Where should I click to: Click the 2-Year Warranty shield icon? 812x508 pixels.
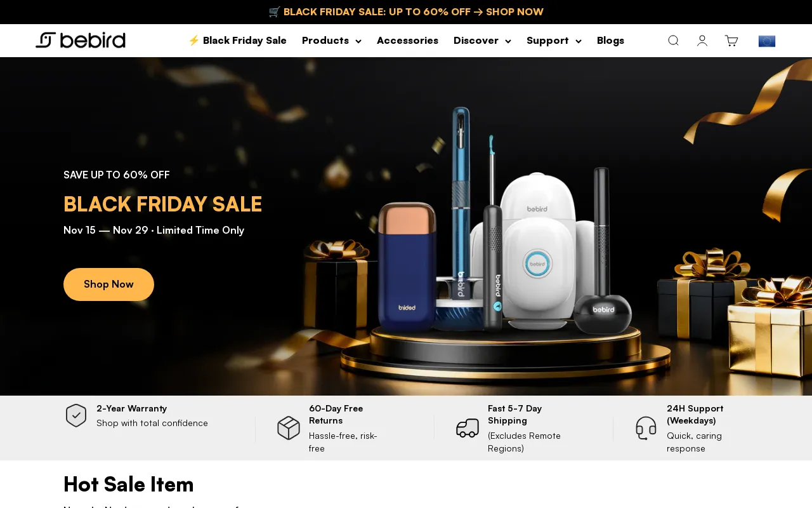coord(76,416)
